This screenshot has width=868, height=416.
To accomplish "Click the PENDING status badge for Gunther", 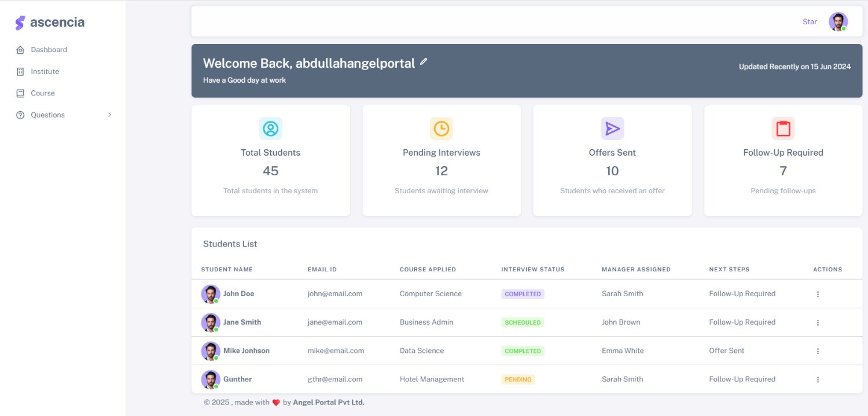I will pyautogui.click(x=518, y=380).
